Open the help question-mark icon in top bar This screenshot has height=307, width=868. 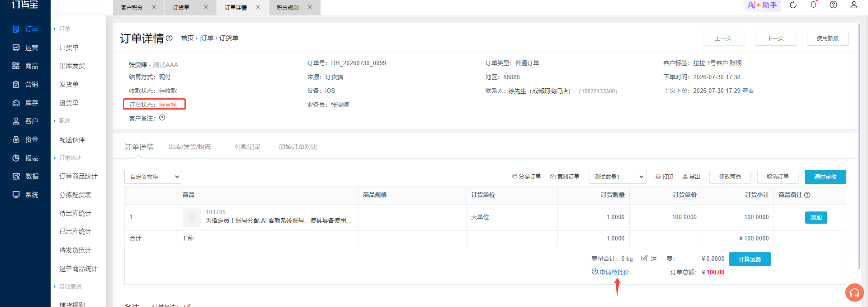tap(833, 5)
